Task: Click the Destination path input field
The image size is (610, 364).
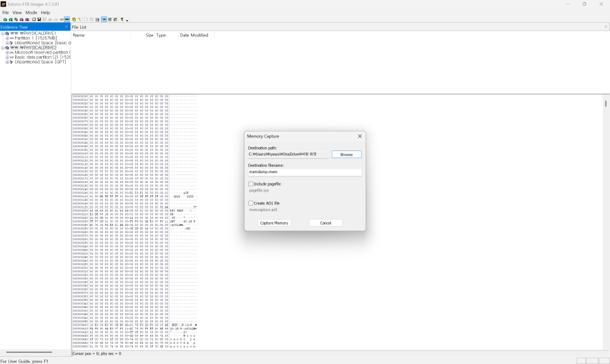Action: 288,154
